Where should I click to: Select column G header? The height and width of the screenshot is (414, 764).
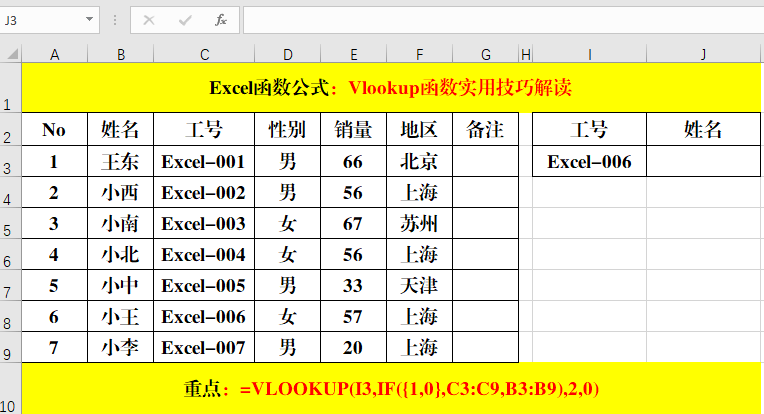coord(486,55)
